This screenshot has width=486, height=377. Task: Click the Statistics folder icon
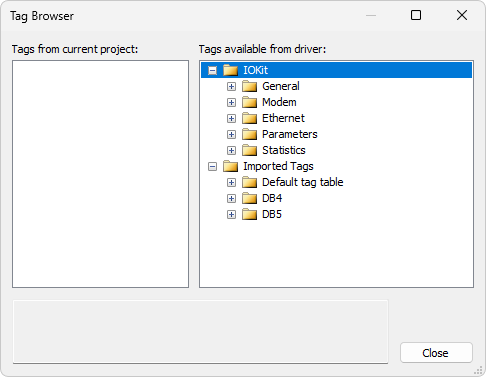[x=249, y=150]
